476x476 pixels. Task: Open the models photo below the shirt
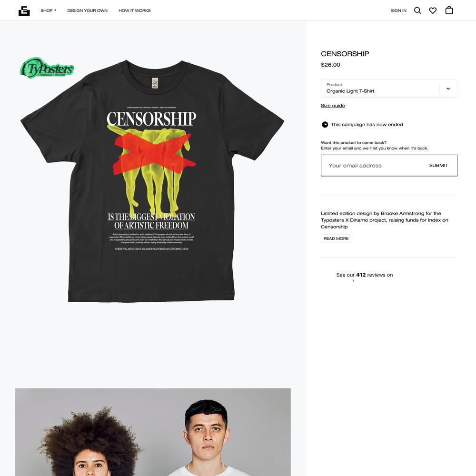pos(153,432)
